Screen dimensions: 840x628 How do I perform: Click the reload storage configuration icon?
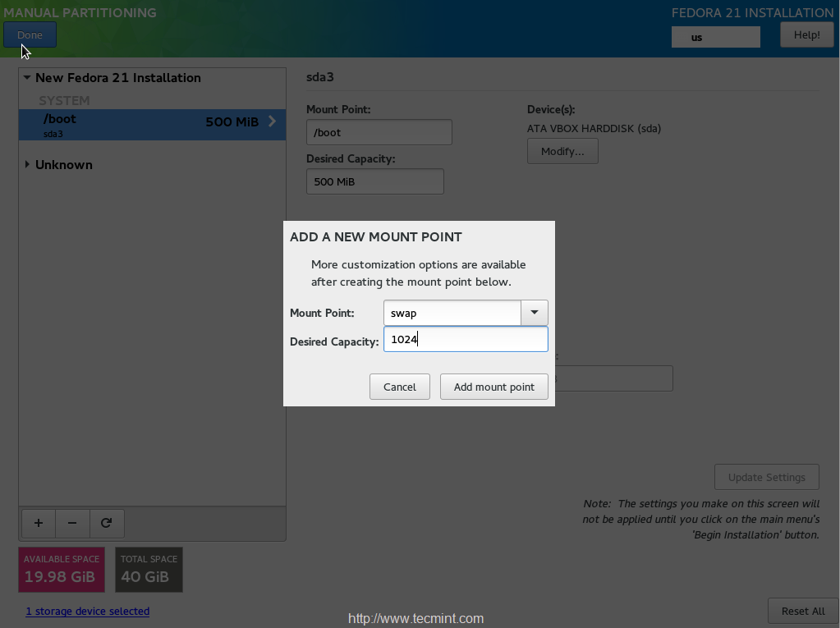107,523
